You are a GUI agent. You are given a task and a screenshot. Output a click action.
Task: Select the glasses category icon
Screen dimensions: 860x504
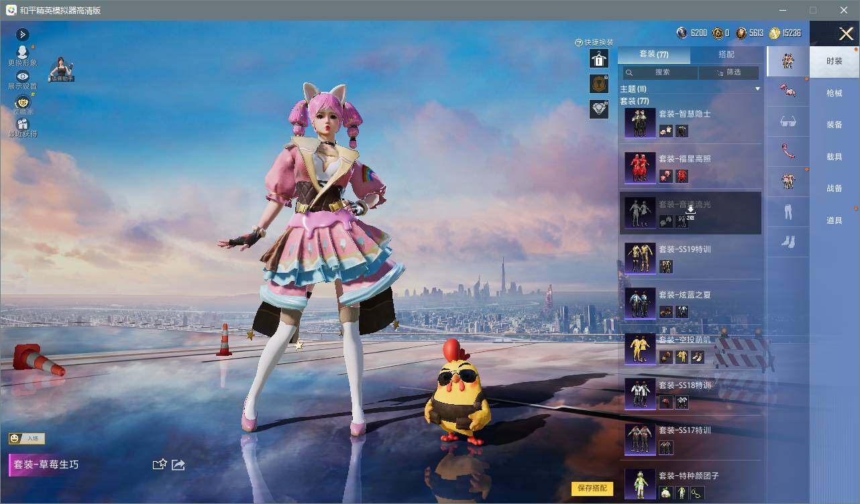click(x=788, y=121)
